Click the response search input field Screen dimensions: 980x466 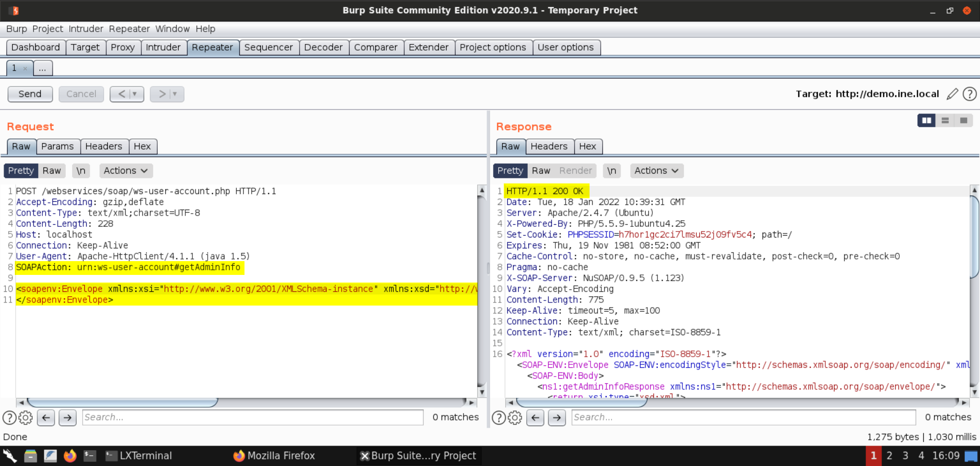(x=743, y=417)
